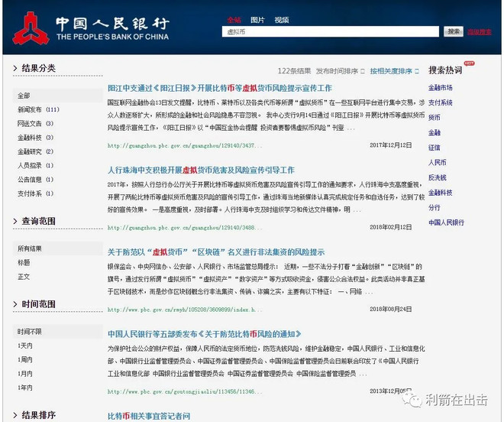The width and height of the screenshot is (504, 422).
Task: Open the 比特币相关事宜答记者问 result title
Action: (149, 416)
